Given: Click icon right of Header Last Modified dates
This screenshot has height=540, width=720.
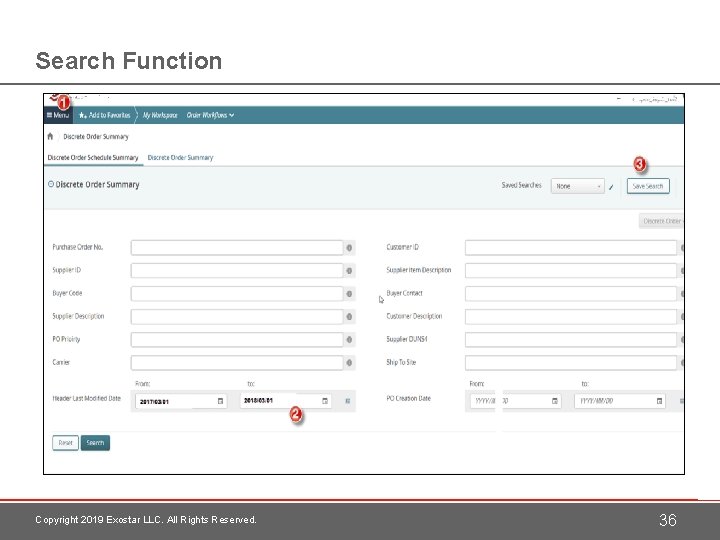Looking at the screenshot, I should click(348, 401).
